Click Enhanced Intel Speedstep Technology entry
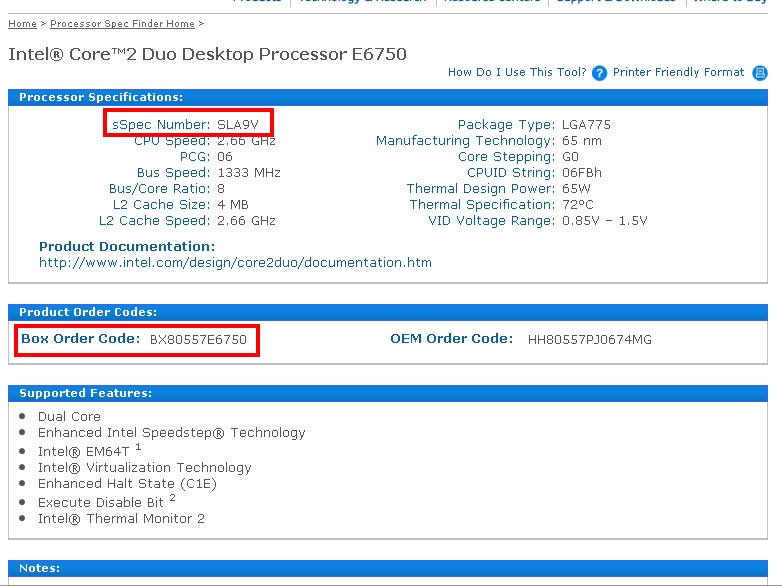Screen dimensions: 782x586 [172, 432]
